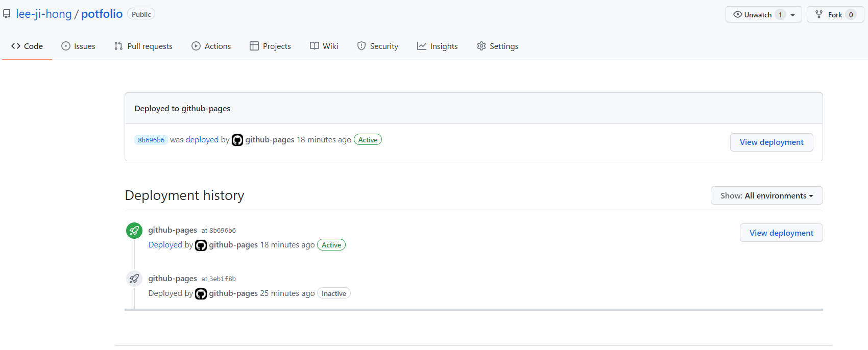Click the Unwatch button
The height and width of the screenshot is (350, 868).
[763, 15]
